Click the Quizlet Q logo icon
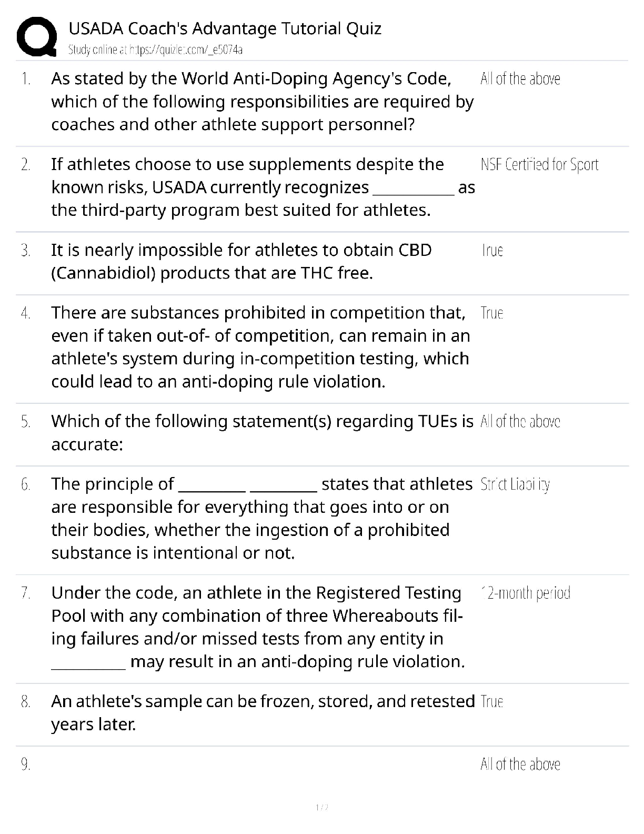Image resolution: width=644 pixels, height=834 pixels. pyautogui.click(x=37, y=36)
